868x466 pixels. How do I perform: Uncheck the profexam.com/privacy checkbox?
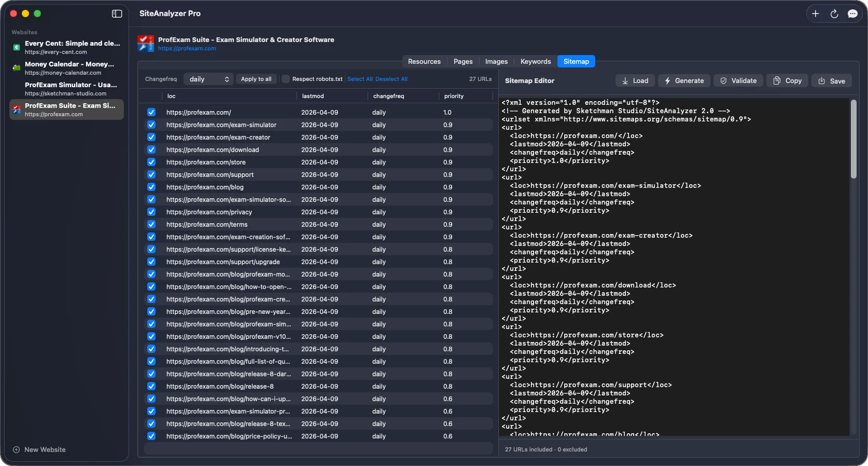(151, 212)
